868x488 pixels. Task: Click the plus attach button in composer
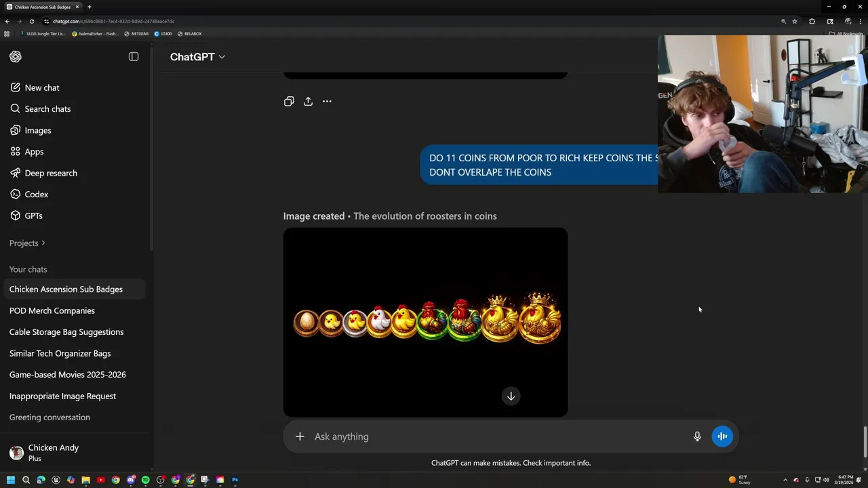tap(300, 436)
